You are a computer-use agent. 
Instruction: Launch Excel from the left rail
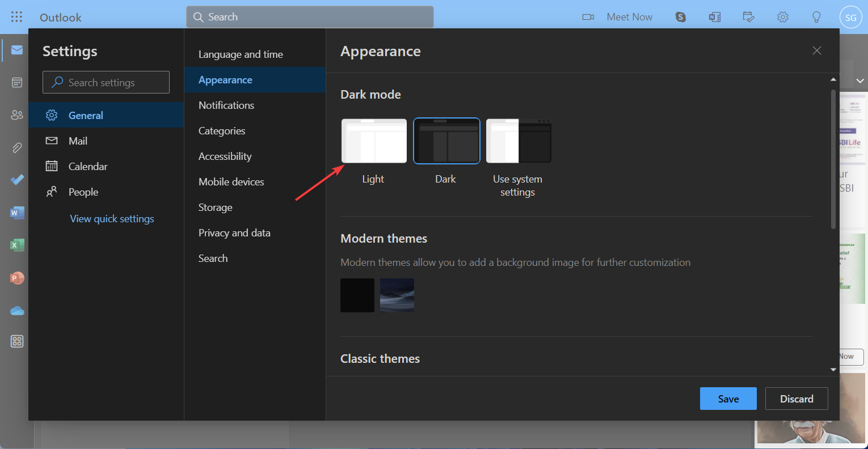(17, 245)
